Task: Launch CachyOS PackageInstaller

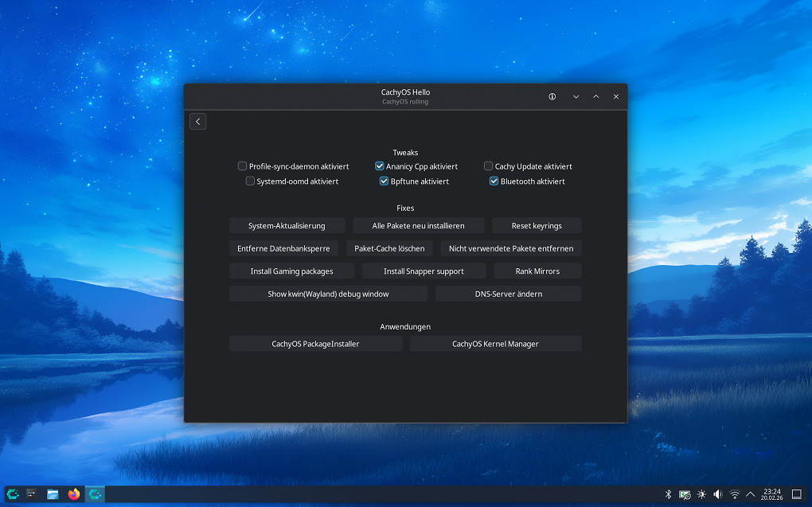Action: (315, 344)
